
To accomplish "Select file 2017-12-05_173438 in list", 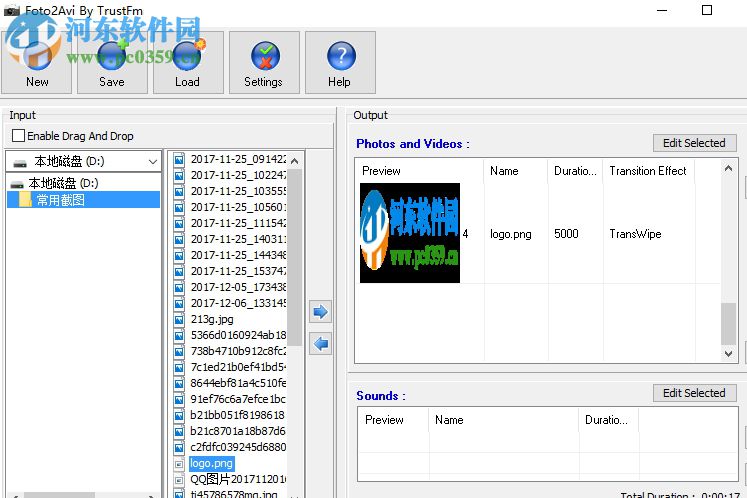I will tap(238, 287).
